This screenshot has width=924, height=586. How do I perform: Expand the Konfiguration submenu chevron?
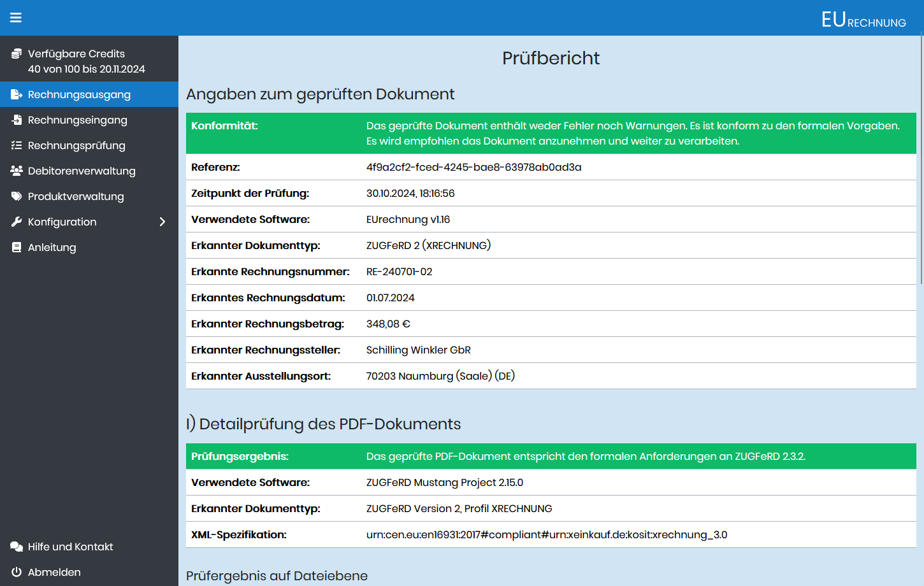(162, 222)
